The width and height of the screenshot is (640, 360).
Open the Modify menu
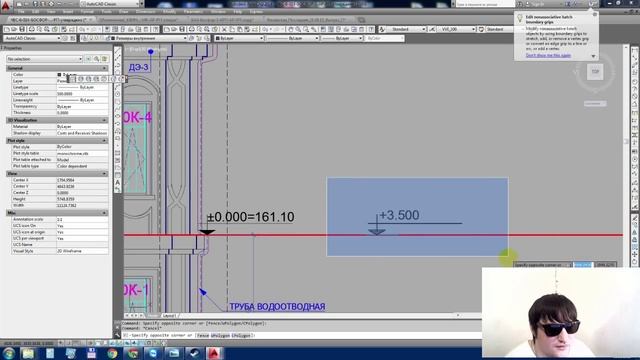tap(169, 12)
